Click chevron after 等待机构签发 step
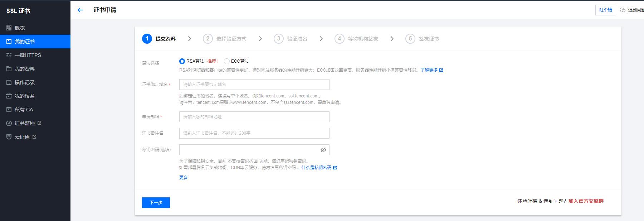Screen dimensions: 644x221 [x=392, y=39]
